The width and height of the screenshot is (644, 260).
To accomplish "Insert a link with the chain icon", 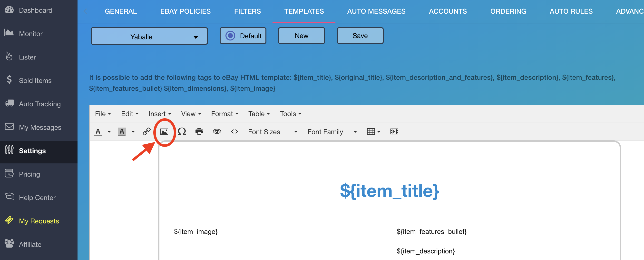I will (146, 132).
